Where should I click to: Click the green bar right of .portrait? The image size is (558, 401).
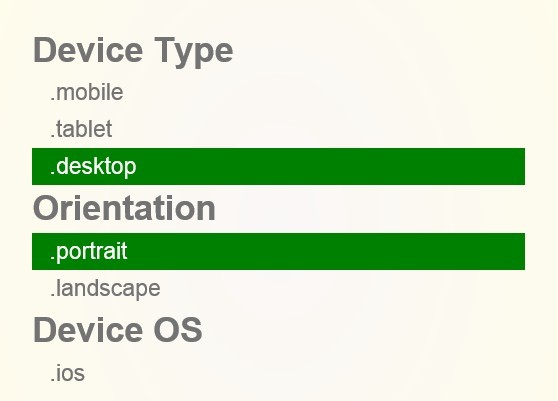pos(327,252)
